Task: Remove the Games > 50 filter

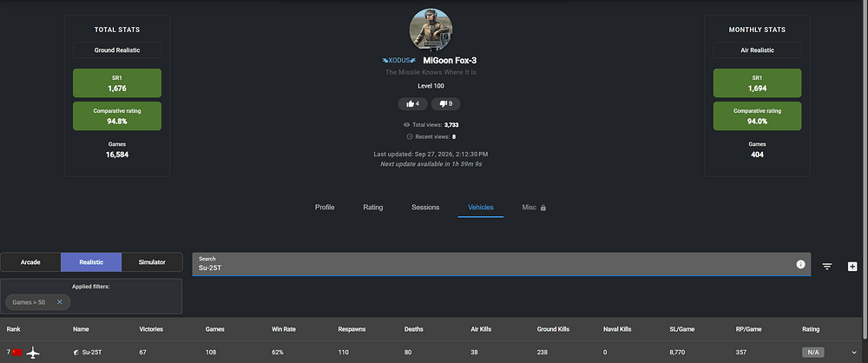Action: coord(59,302)
